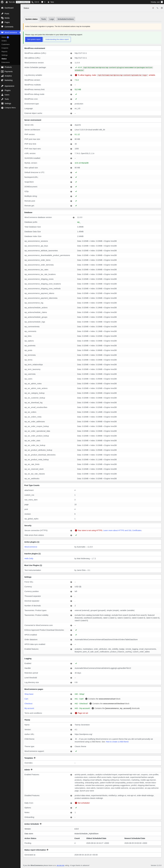
Task: Click the WooCommerce logo icon in the sidebar
Action: 2,32
